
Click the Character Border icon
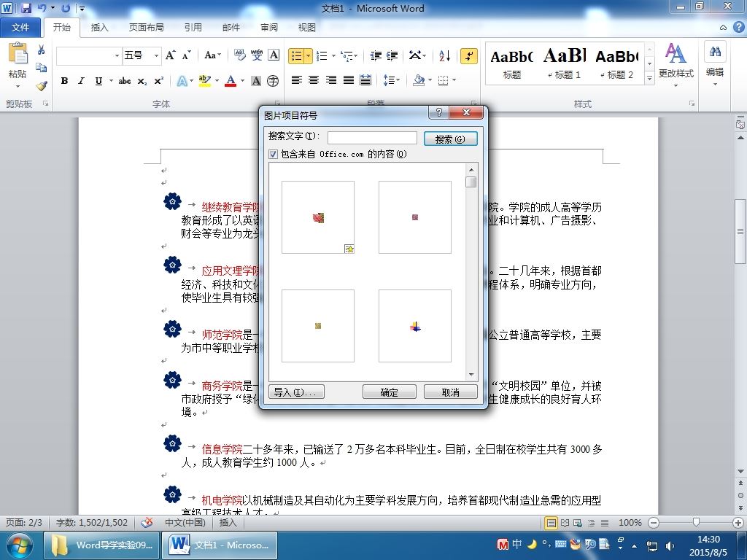coord(274,55)
